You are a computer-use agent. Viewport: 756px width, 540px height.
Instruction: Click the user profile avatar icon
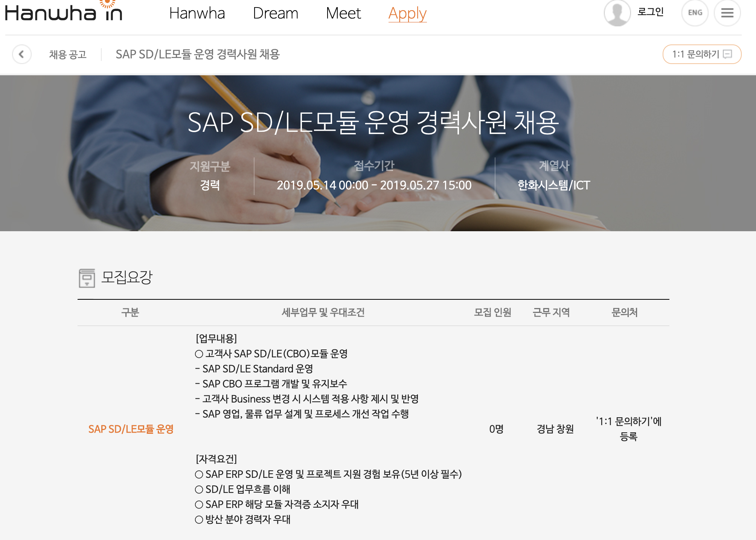tap(617, 13)
